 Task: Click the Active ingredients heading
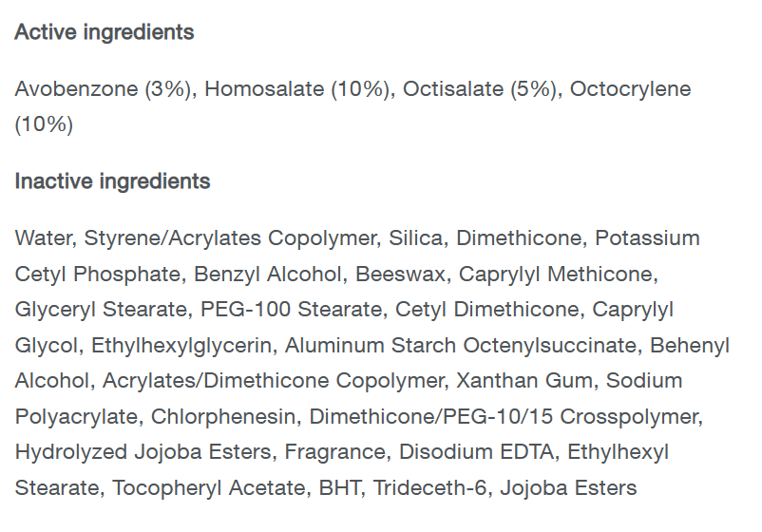(105, 32)
